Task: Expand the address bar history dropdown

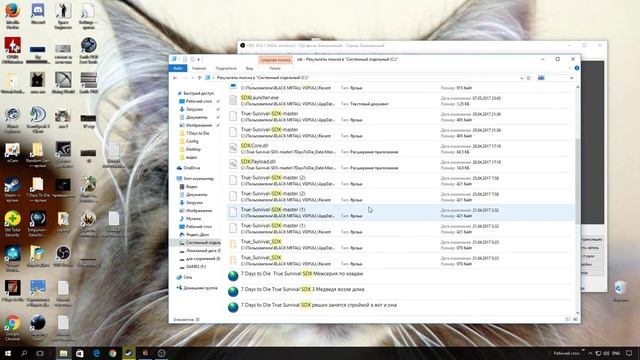Action: pos(522,78)
